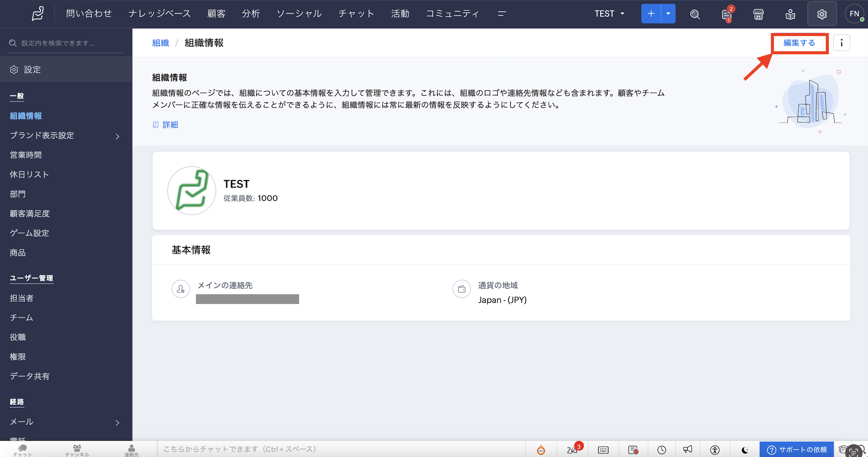Open the marketplace store icon
This screenshot has width=868, height=457.
pos(758,14)
